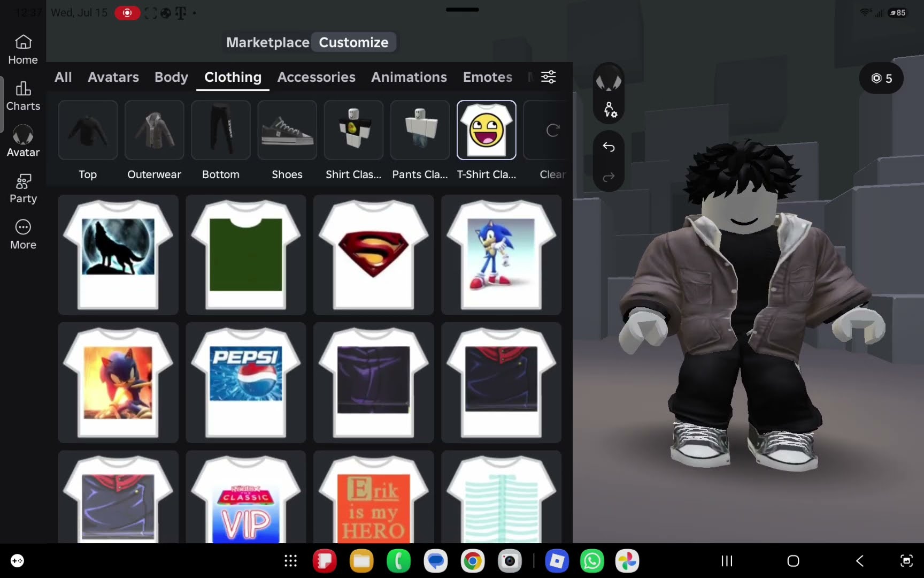Open avatar body settings icon
This screenshot has width=924, height=578.
point(610,110)
